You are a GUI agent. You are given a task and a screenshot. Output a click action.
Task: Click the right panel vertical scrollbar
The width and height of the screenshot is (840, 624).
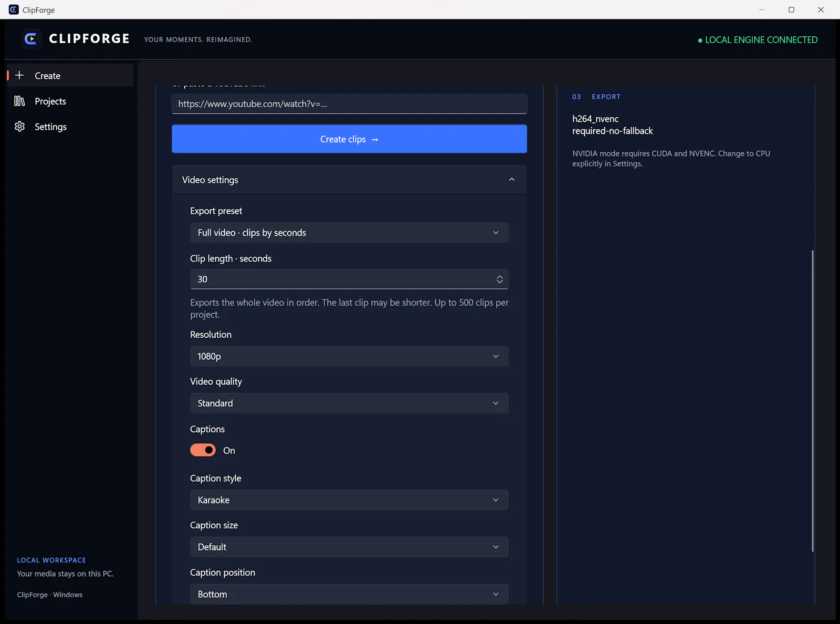[x=813, y=401]
